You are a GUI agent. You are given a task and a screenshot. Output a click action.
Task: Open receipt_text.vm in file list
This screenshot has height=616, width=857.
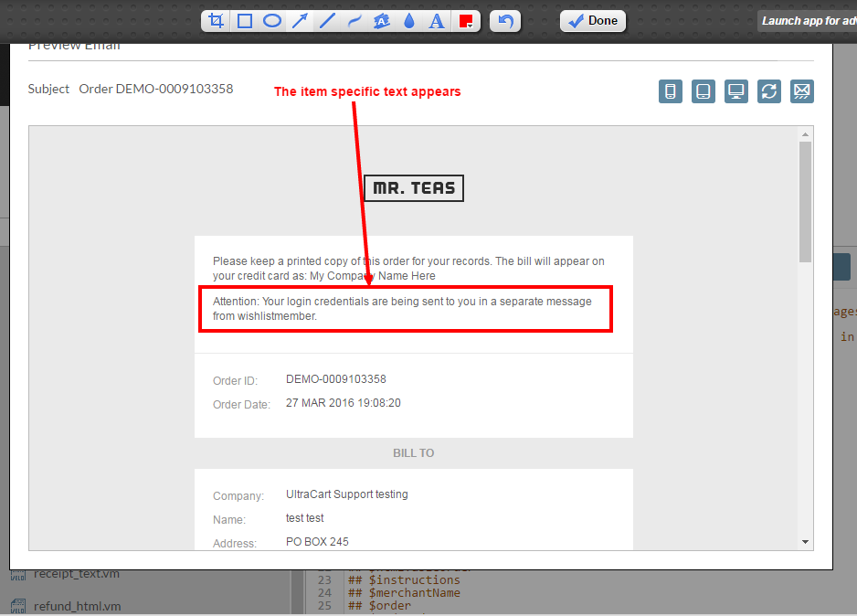77,573
